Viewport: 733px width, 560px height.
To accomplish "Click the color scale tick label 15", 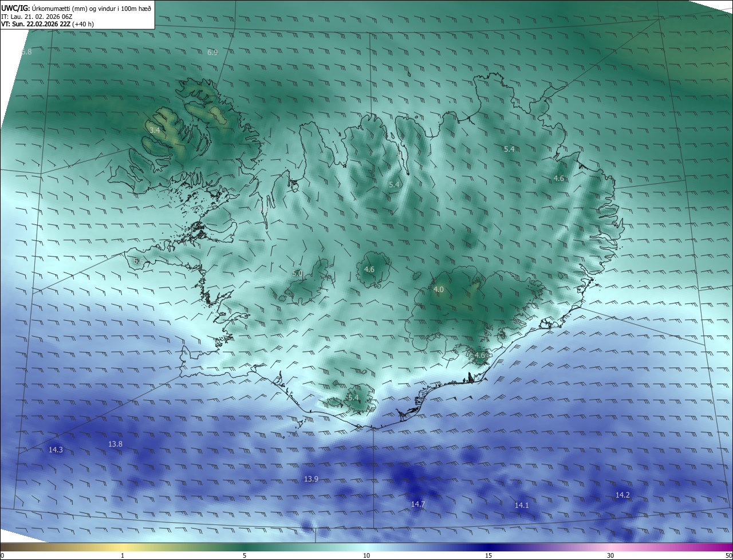I will coord(488,555).
